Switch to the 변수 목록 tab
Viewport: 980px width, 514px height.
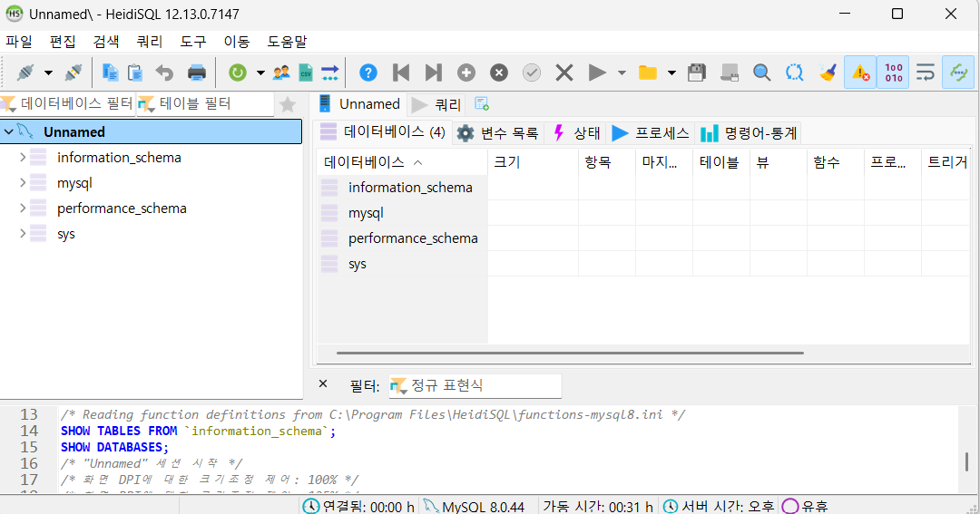tap(497, 133)
